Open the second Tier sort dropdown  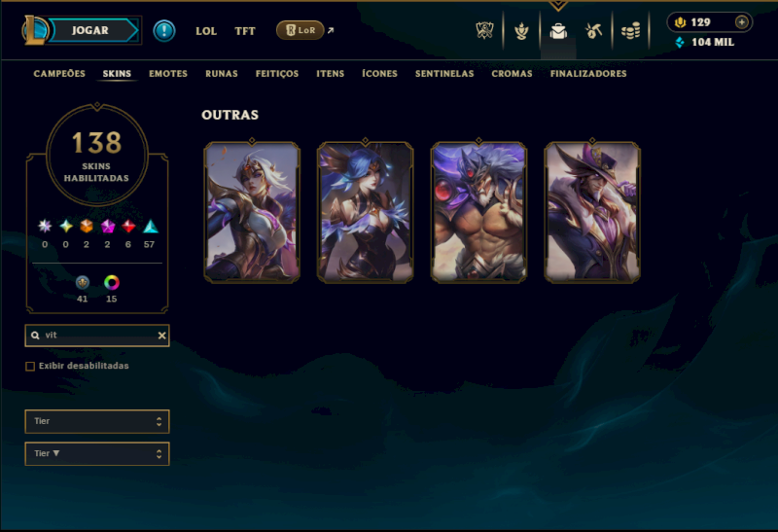point(97,453)
